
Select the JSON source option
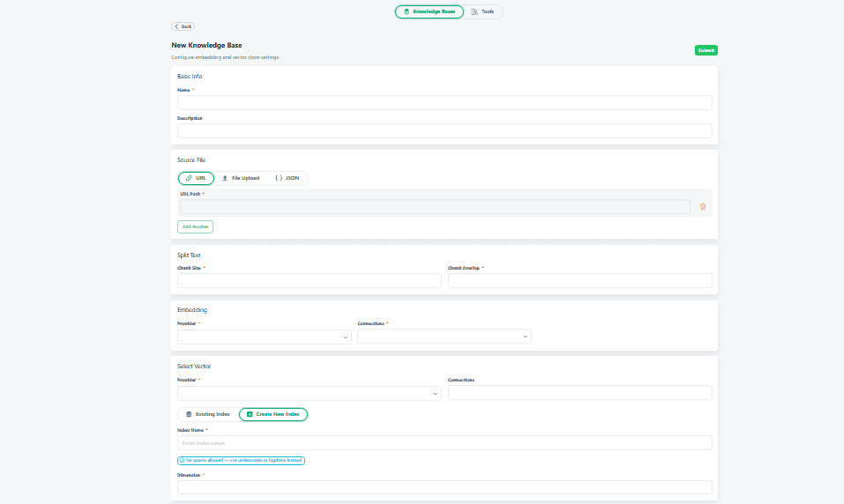click(x=287, y=178)
